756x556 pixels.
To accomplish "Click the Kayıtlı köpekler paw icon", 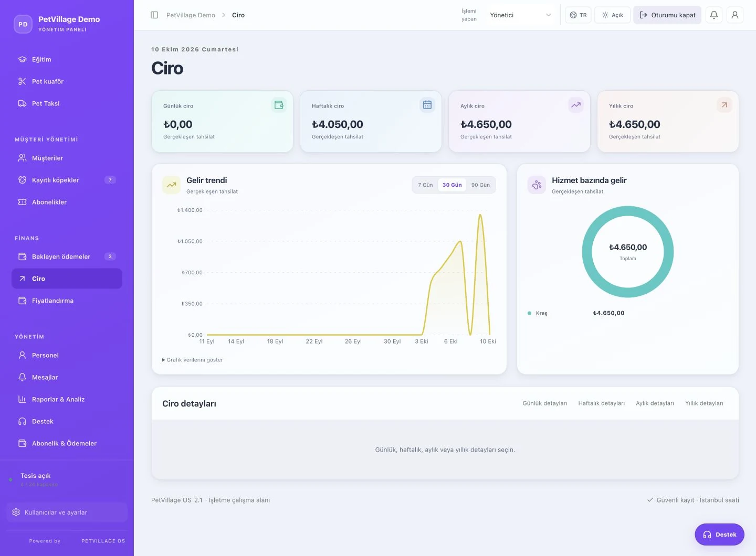I will click(22, 180).
